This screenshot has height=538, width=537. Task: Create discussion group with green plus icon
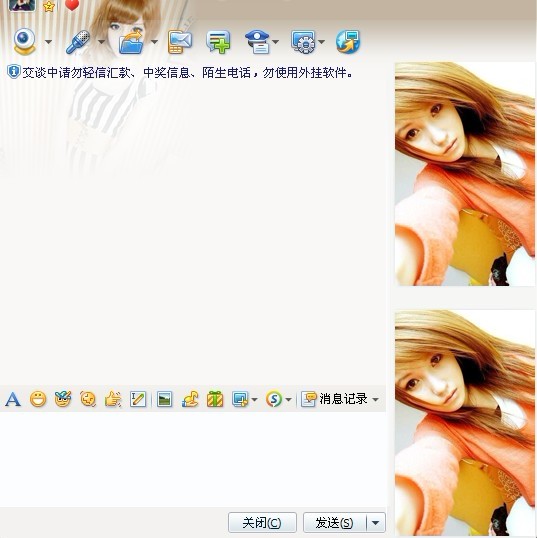click(x=218, y=42)
